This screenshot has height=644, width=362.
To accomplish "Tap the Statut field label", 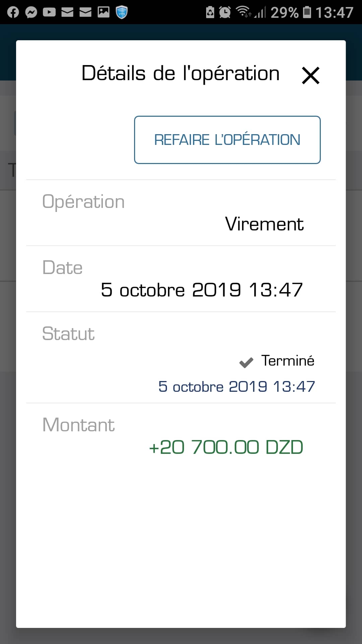I will 68,334.
